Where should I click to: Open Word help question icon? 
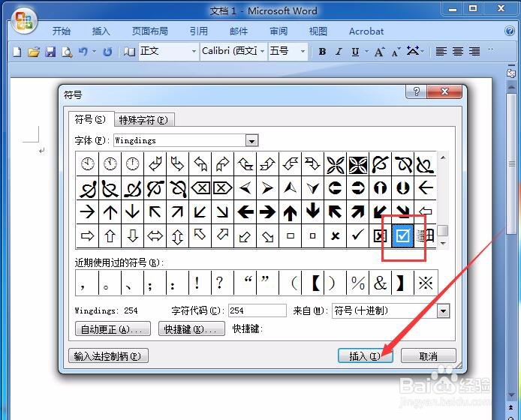pyautogui.click(x=510, y=31)
